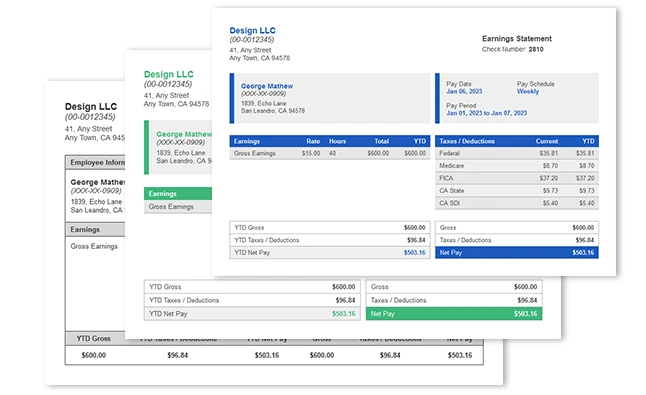The height and width of the screenshot is (395, 646).
Task: Select the FICA row label
Action: pos(446,178)
